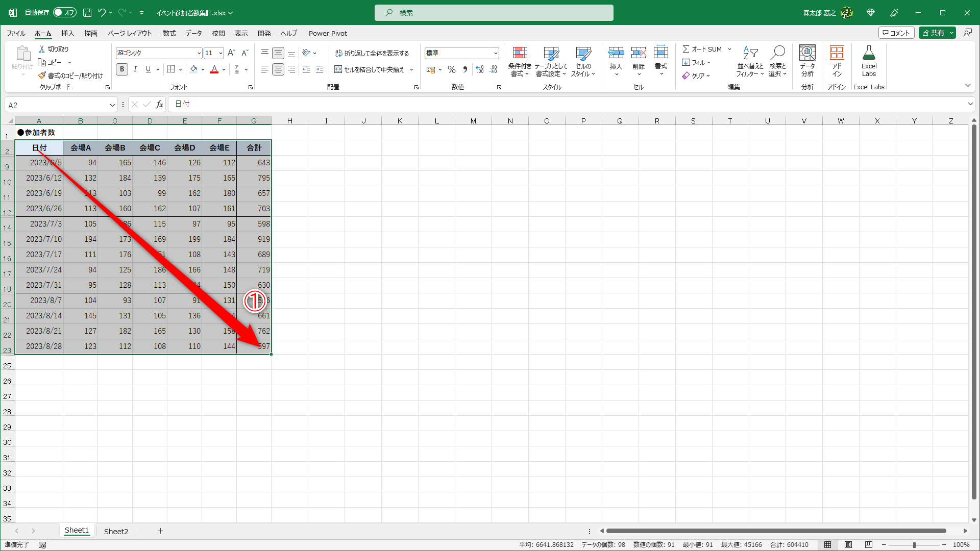
Task: Toggle wrap text for selected cells
Action: pyautogui.click(x=372, y=53)
